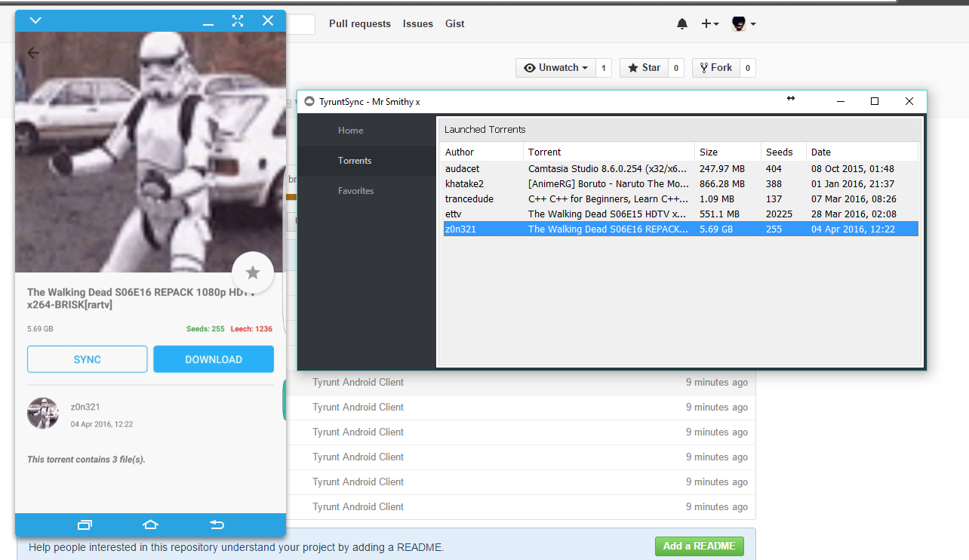Click 'This torrent contains 3 file(s)' text
This screenshot has height=560, width=969.
(x=86, y=460)
